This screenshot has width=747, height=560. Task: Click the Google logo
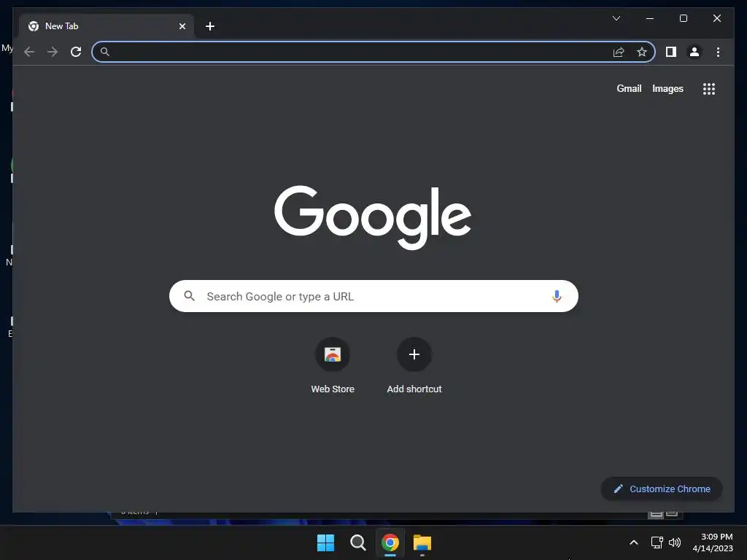[373, 217]
